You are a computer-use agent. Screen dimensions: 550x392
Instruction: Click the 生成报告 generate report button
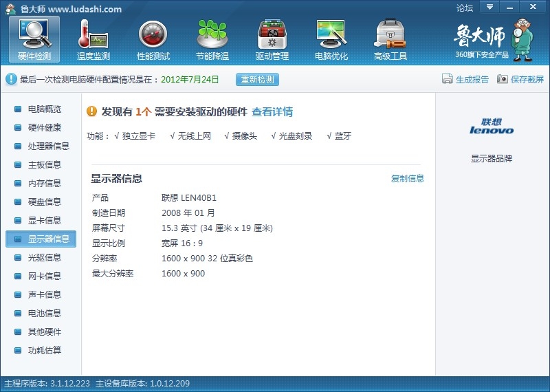465,79
